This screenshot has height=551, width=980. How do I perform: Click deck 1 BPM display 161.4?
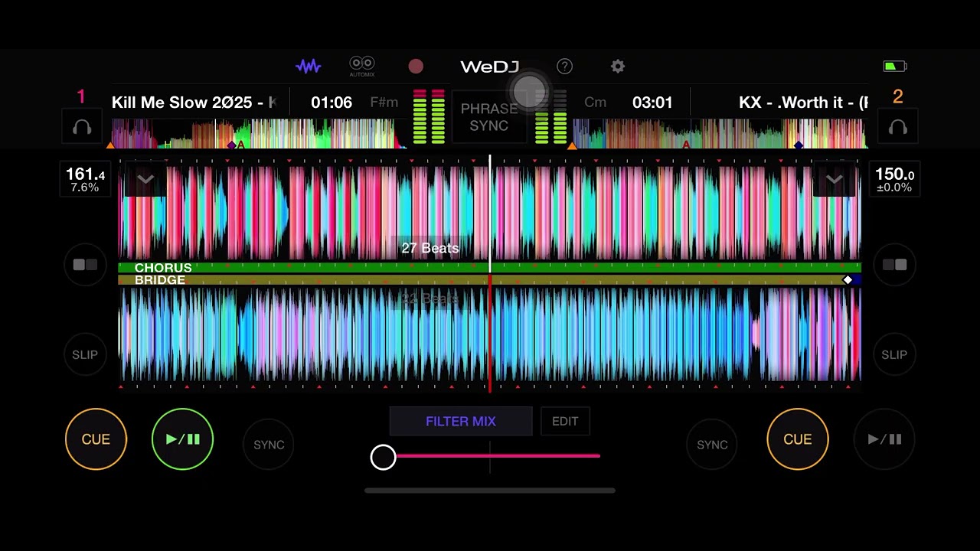(85, 179)
